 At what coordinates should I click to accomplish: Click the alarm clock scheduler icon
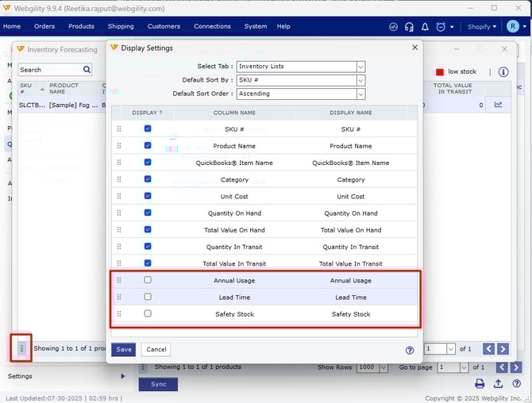441,26
